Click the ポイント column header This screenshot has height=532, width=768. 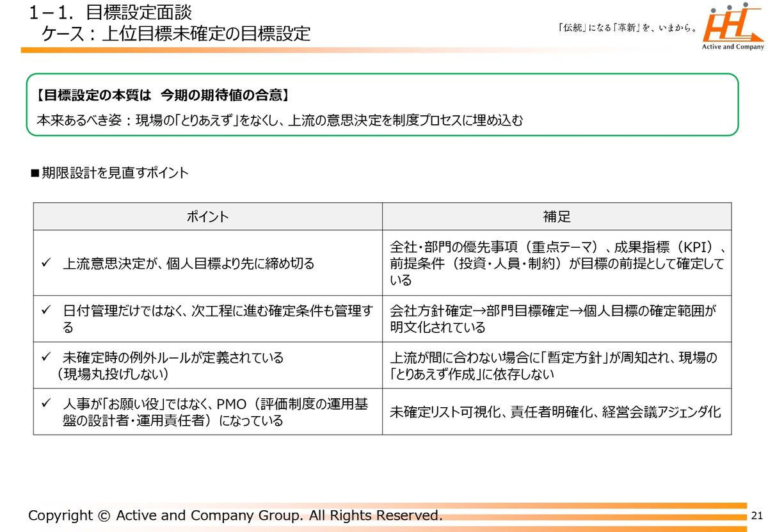point(207,216)
